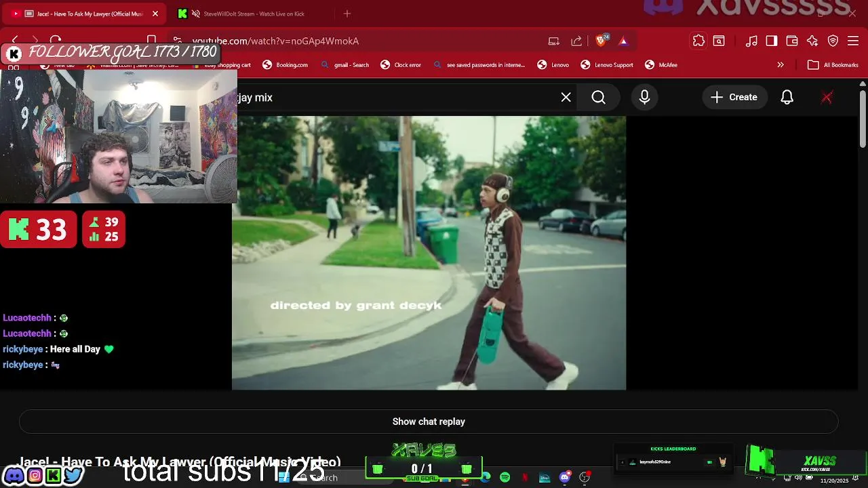Open the Lenovo bookmark
Viewport: 868px width, 488px height.
[x=553, y=65]
